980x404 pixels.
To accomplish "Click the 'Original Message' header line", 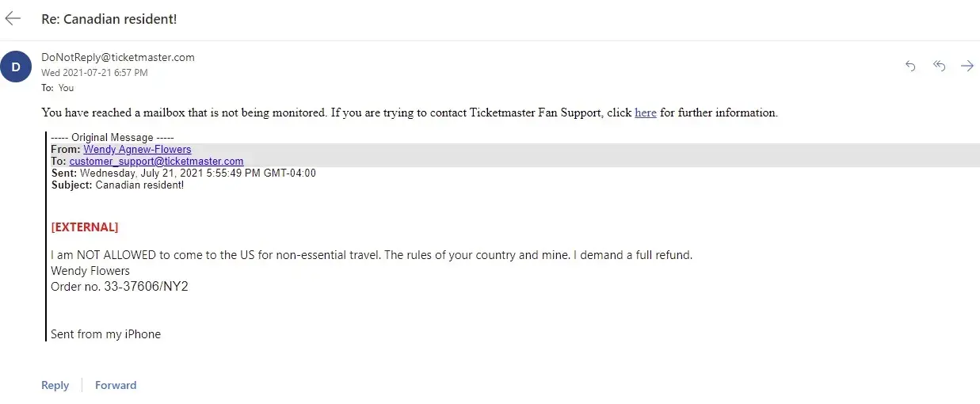I will (x=112, y=138).
